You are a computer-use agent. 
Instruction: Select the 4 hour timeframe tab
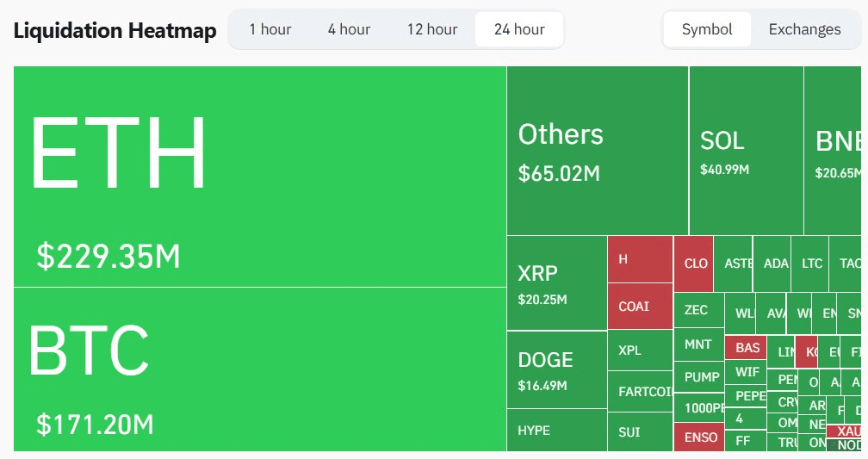(x=349, y=29)
